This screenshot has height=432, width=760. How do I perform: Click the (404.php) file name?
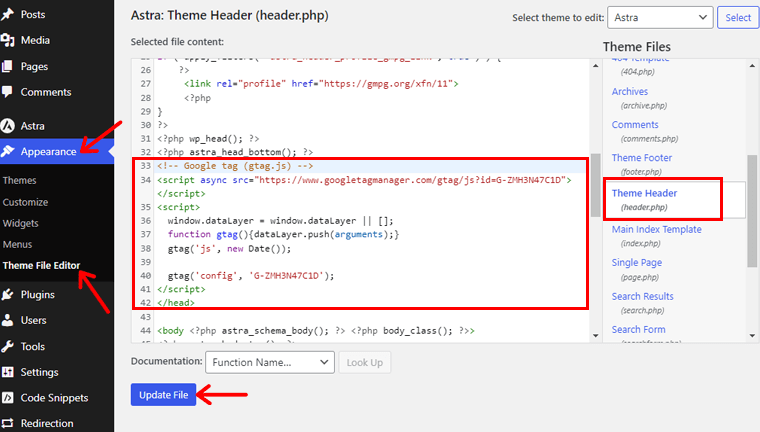[637, 72]
